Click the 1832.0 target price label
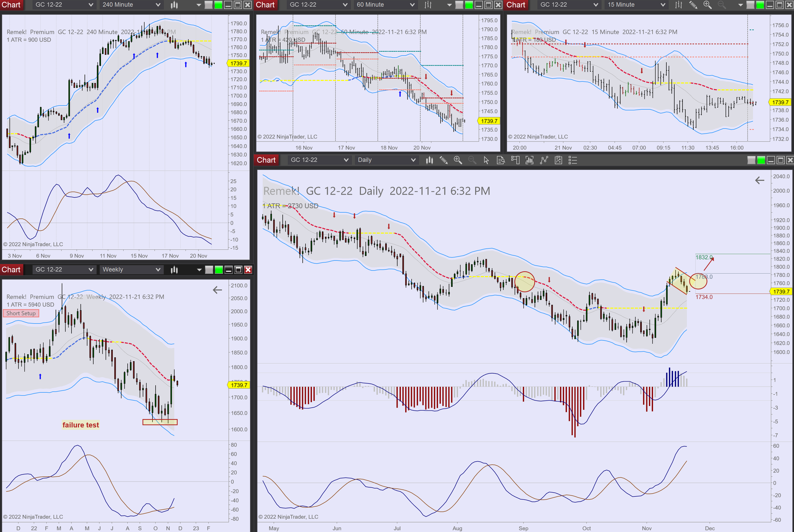The image size is (794, 532). point(704,257)
